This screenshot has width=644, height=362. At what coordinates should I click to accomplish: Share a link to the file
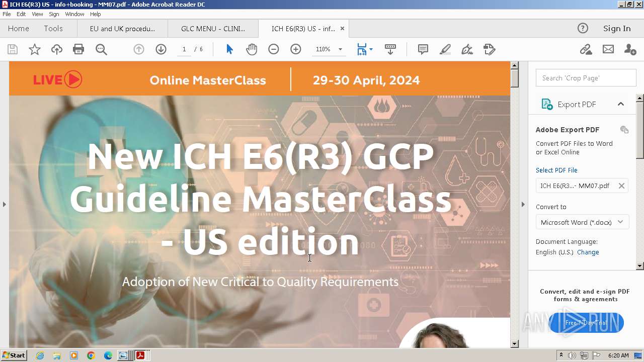coord(586,49)
